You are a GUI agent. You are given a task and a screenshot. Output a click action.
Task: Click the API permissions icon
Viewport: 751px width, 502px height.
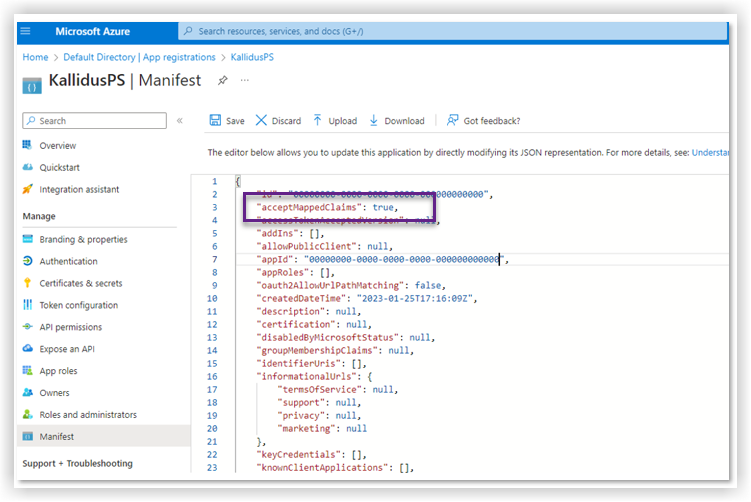pos(28,326)
